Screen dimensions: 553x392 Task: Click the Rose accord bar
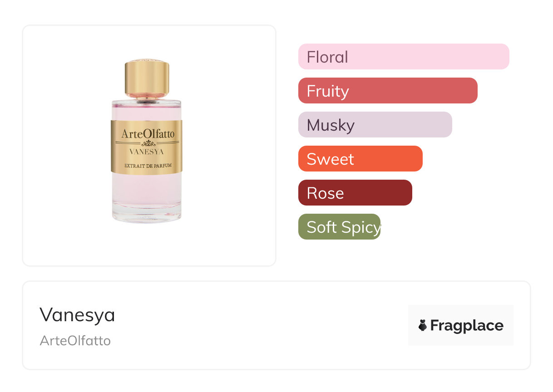pos(355,193)
